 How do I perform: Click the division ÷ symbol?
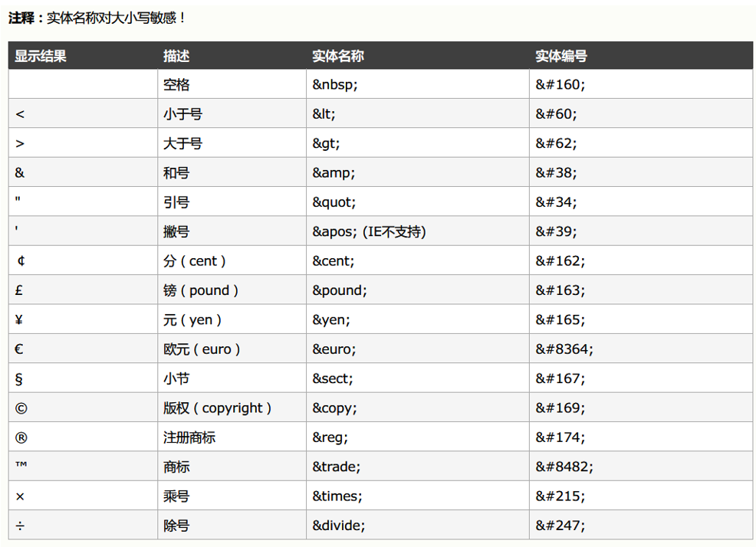pos(20,526)
